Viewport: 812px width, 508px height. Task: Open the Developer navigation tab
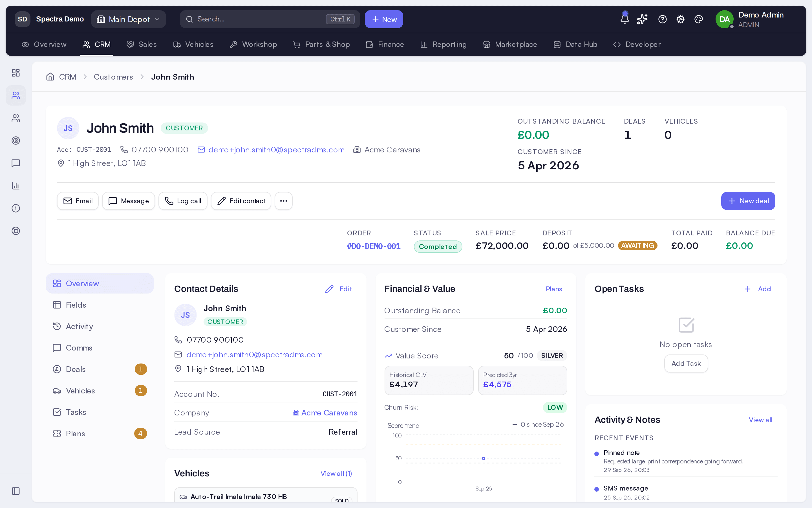pyautogui.click(x=637, y=44)
